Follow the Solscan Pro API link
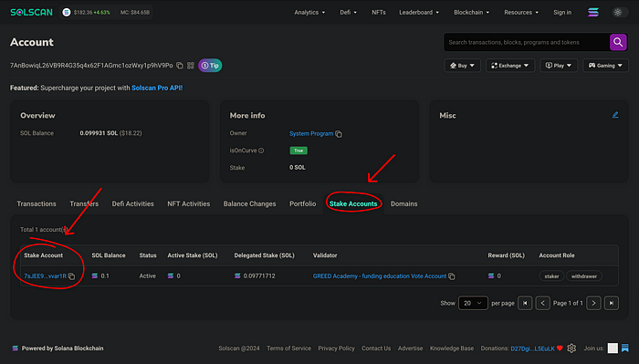The width and height of the screenshot is (639, 364). click(x=157, y=88)
